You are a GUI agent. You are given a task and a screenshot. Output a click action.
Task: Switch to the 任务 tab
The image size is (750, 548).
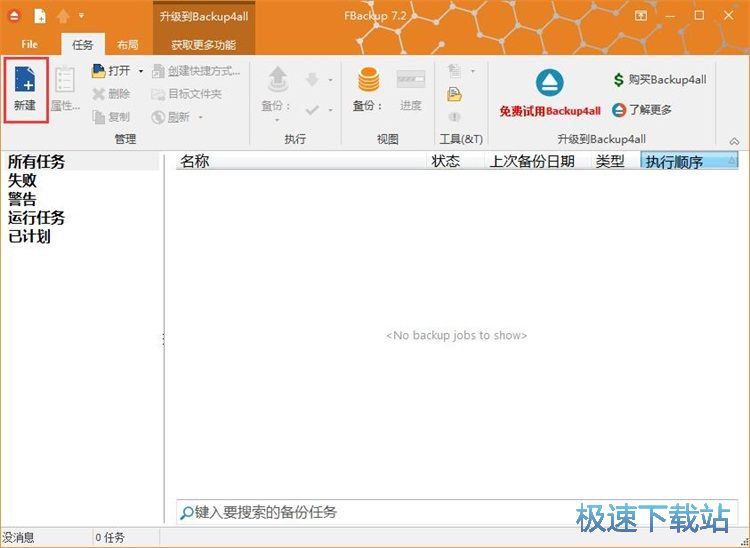83,45
